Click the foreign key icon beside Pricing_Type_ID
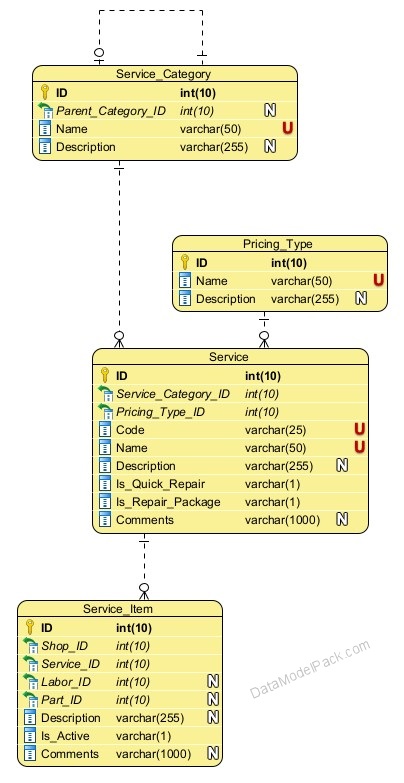The height and width of the screenshot is (783, 404). [x=105, y=412]
